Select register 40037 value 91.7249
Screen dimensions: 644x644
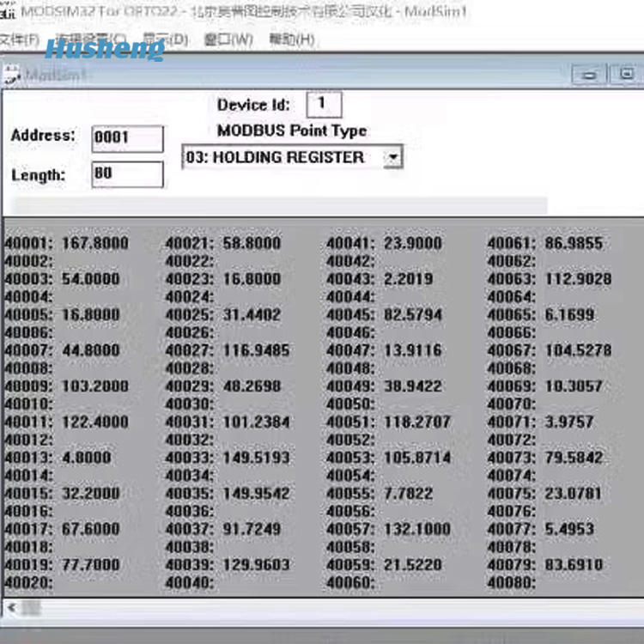252,529
